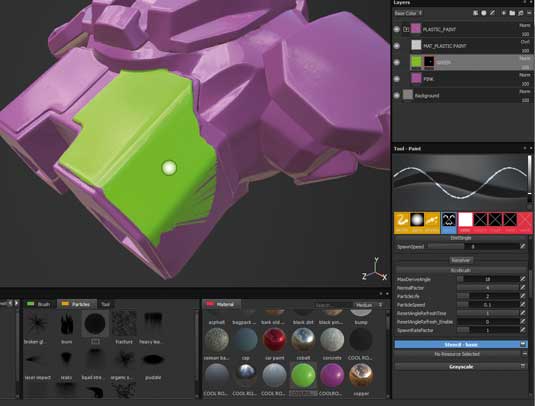Click the blue stencil face icon slot
This screenshot has width=535, height=406.
449,222
